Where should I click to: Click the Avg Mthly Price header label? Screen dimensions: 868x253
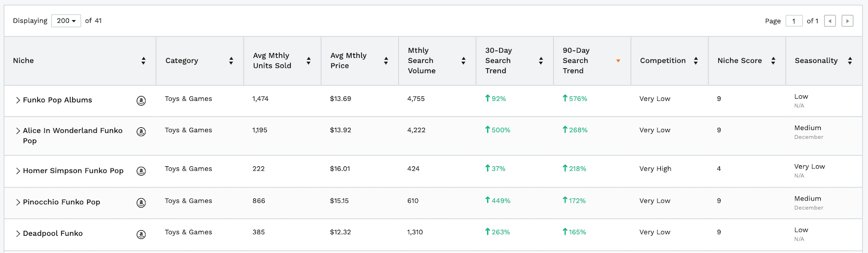tap(348, 61)
